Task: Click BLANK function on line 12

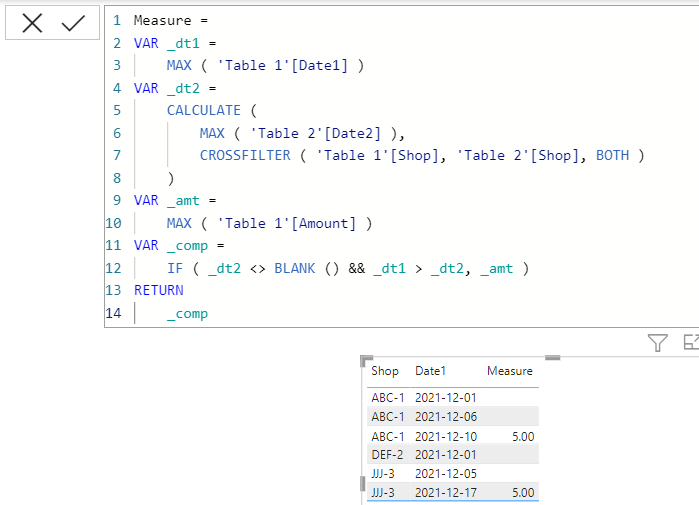Action: coord(294,268)
